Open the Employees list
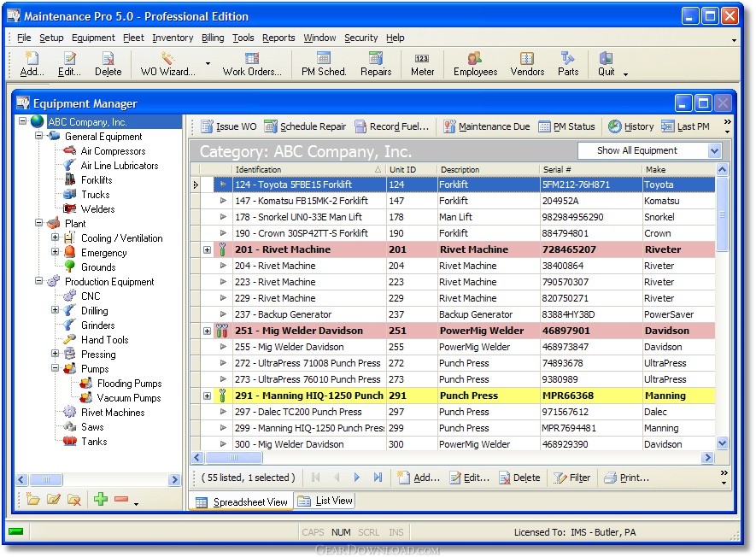This screenshot has height=557, width=756. 475,64
